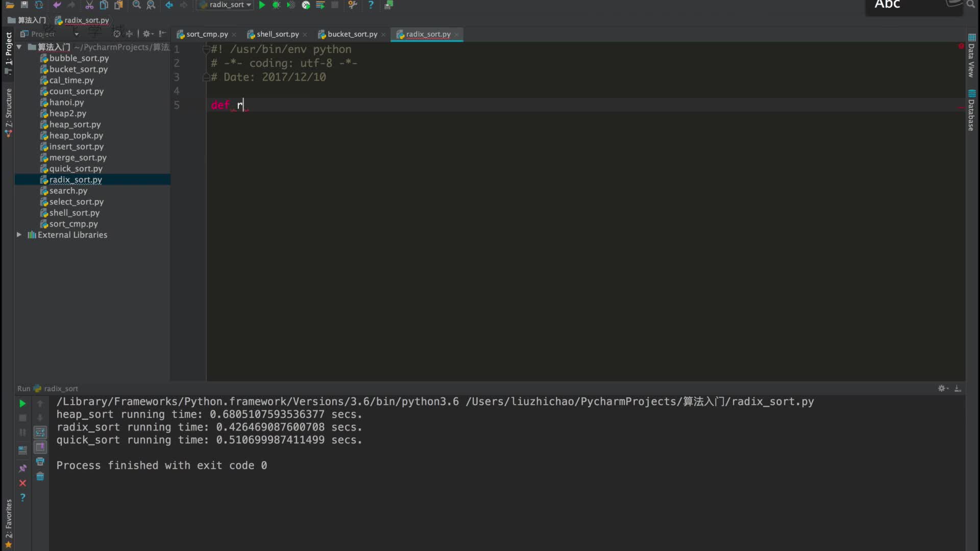
Task: Click the Print icon in Run console
Action: 40,462
